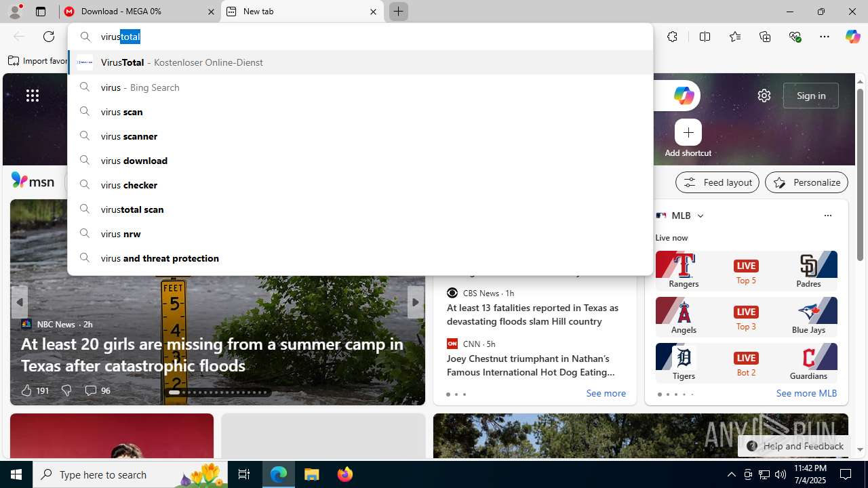This screenshot has width=868, height=488.
Task: Open CNN Joey Chestnut headline
Action: 531,365
